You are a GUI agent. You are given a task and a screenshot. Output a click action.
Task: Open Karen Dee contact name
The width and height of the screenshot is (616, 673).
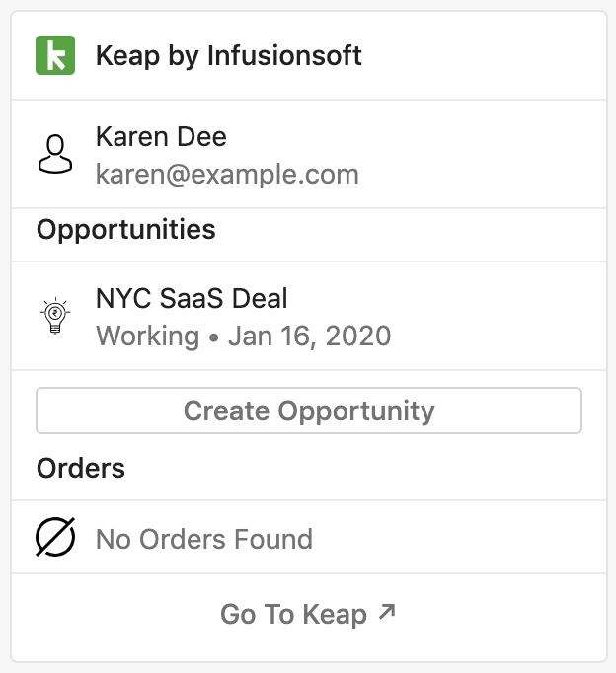162,137
